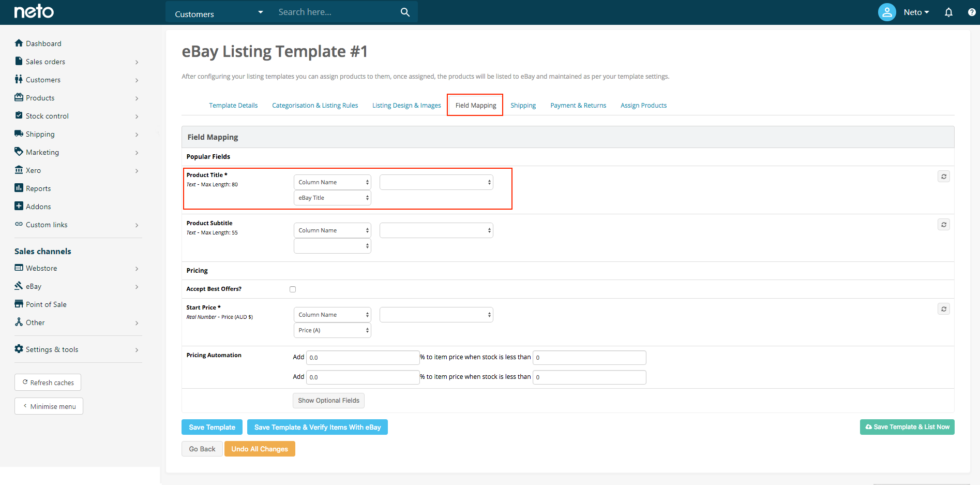This screenshot has height=485, width=980.
Task: Show Optional Fields
Action: click(x=328, y=401)
